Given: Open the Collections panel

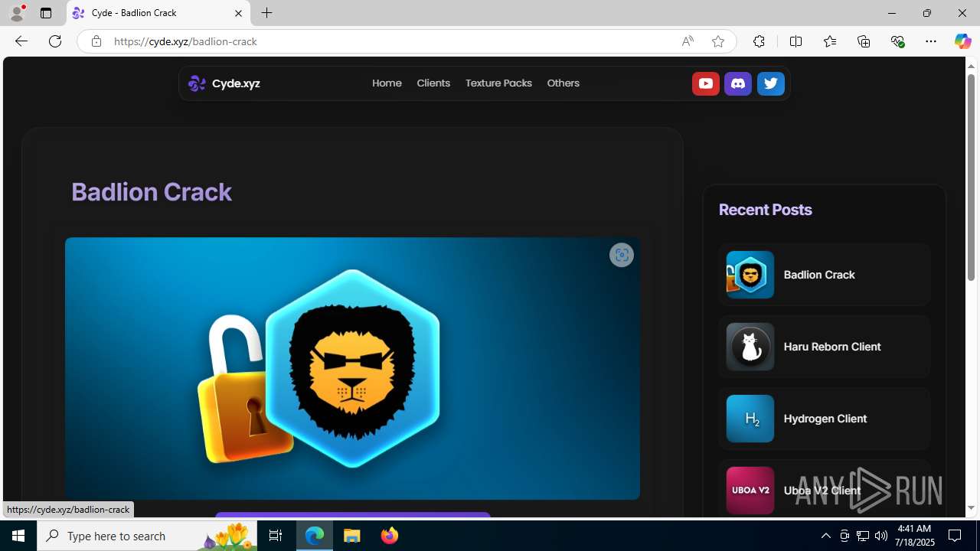Looking at the screenshot, I should [864, 41].
